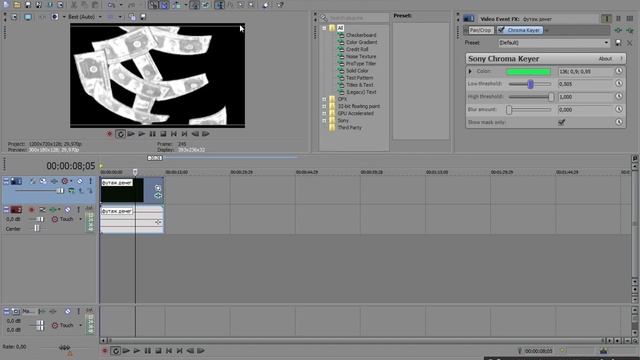
Task: Stop playback in the preview window
Action: [163, 134]
